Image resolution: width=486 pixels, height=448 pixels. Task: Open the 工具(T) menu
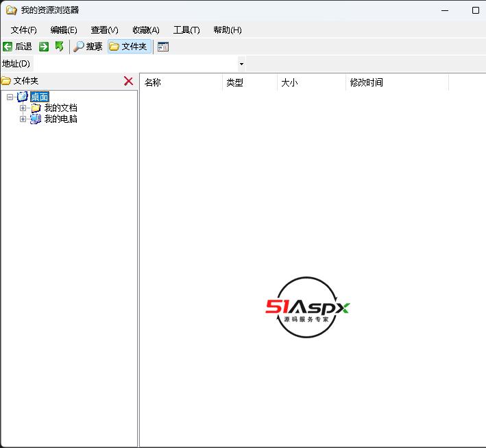point(186,30)
